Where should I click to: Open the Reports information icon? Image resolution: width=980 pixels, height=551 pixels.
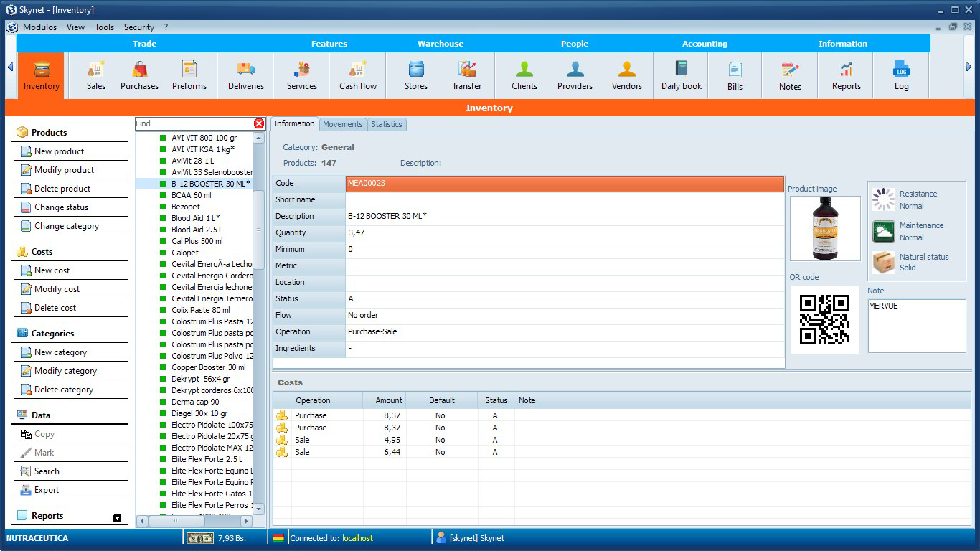point(846,75)
